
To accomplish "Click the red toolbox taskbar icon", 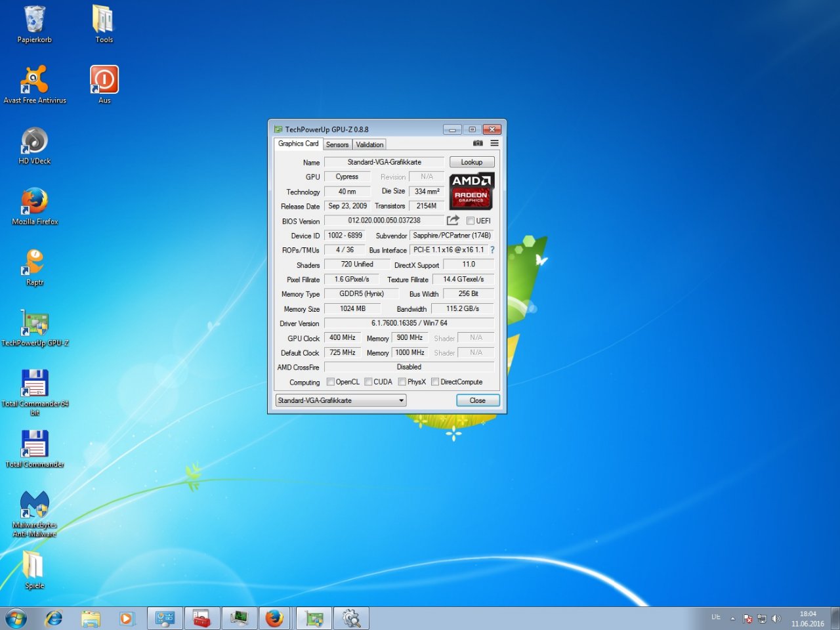I will tap(201, 618).
